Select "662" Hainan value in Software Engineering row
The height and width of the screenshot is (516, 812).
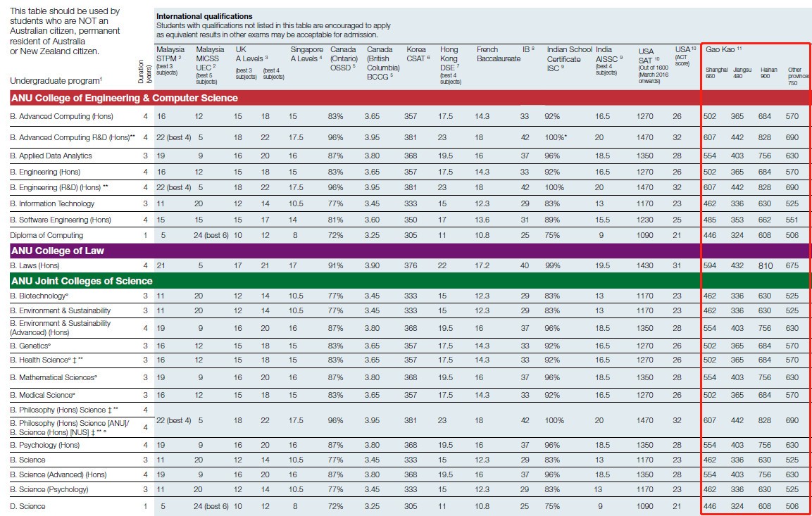point(765,220)
